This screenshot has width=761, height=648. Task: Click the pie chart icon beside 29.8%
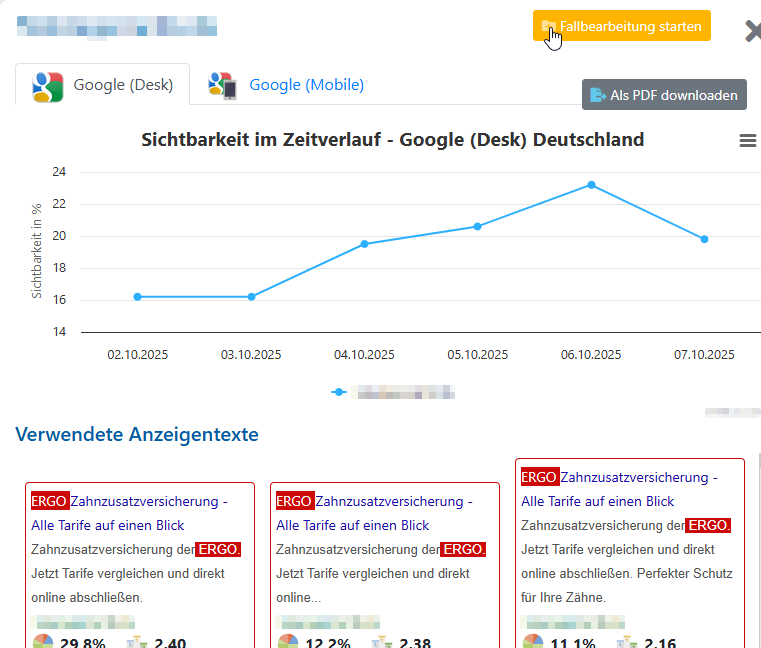point(43,642)
